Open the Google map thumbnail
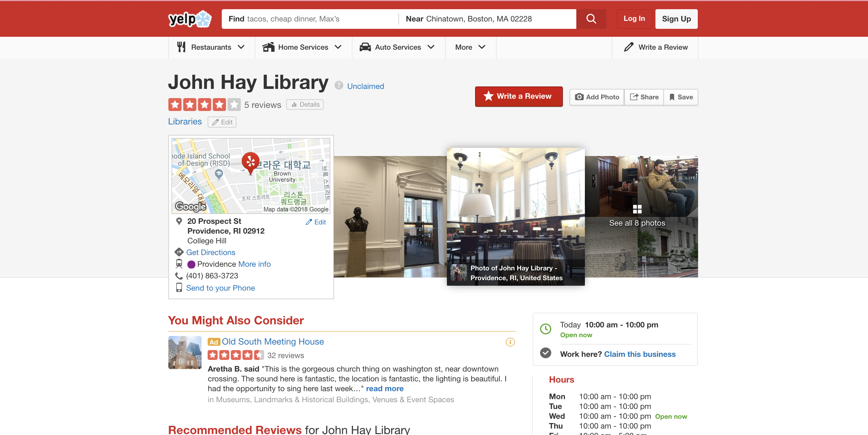 click(251, 175)
